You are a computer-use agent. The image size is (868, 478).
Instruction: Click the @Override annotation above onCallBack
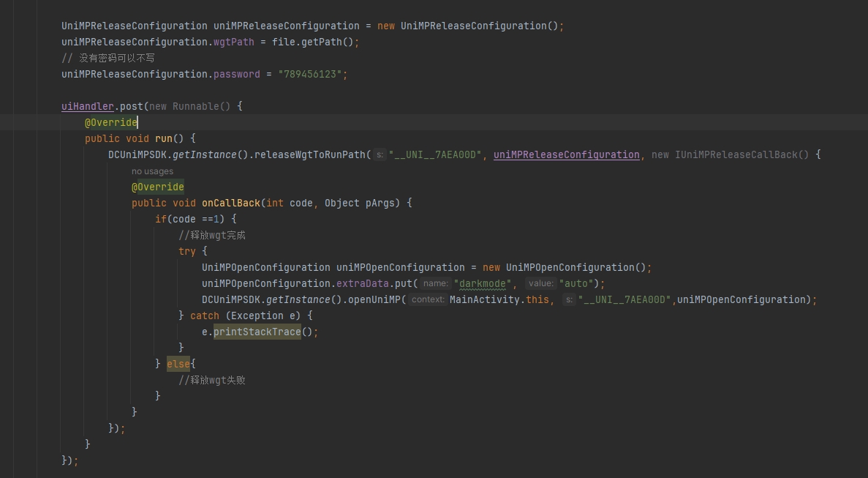coord(158,187)
